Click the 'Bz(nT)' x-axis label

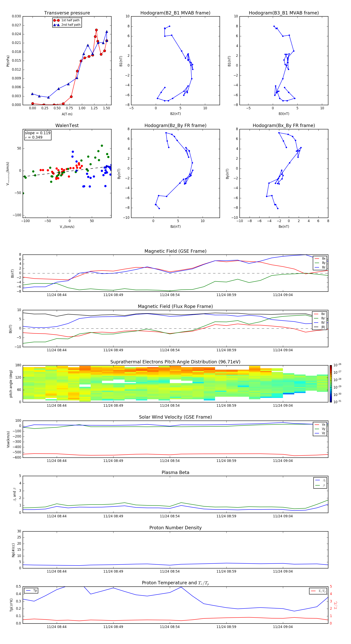(175, 227)
